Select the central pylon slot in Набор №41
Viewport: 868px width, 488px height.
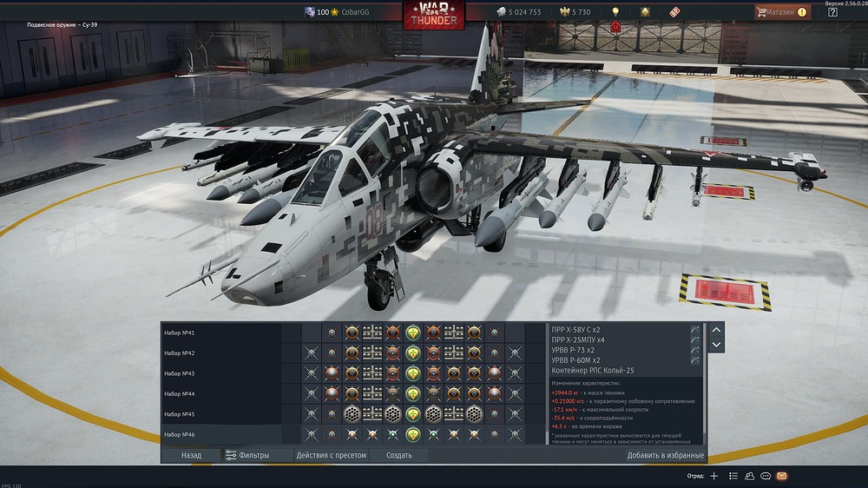412,333
